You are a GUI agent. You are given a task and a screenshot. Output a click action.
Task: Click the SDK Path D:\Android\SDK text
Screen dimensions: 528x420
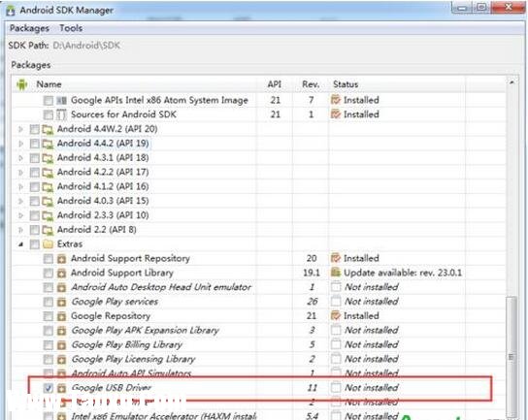(86, 46)
